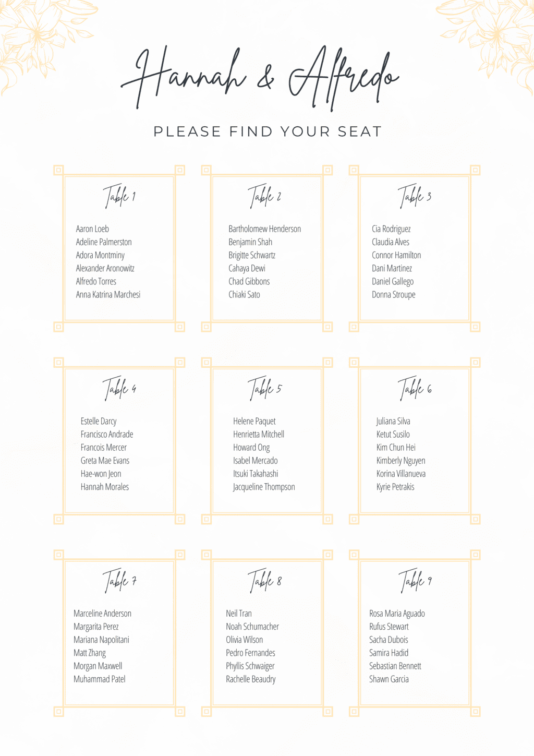The image size is (534, 756).
Task: Select the Table 2 heading
Action: click(264, 197)
